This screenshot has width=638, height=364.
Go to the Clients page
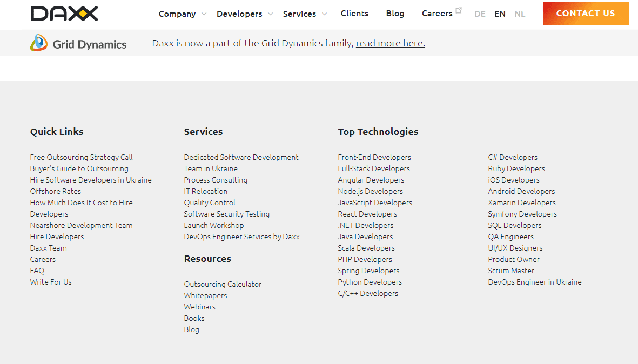pos(354,14)
